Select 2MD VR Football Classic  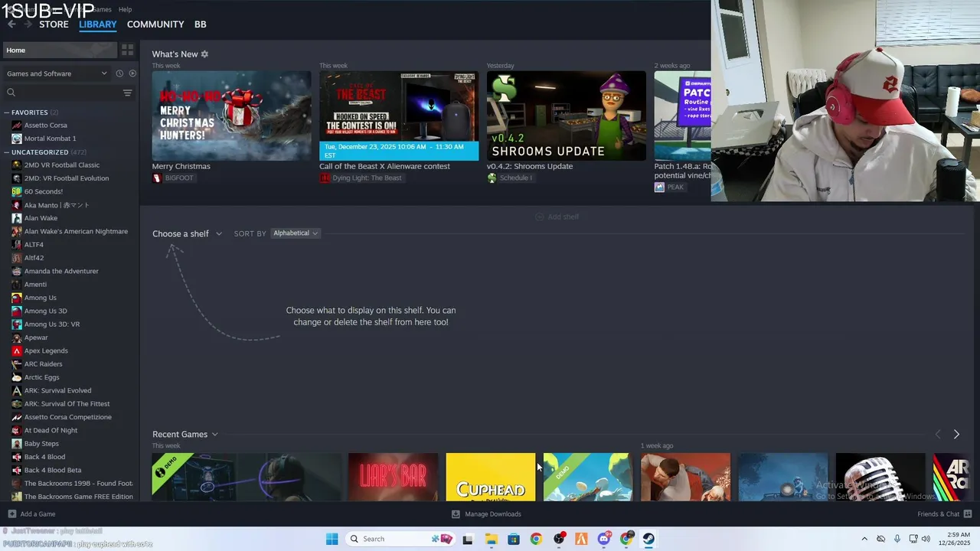click(61, 165)
